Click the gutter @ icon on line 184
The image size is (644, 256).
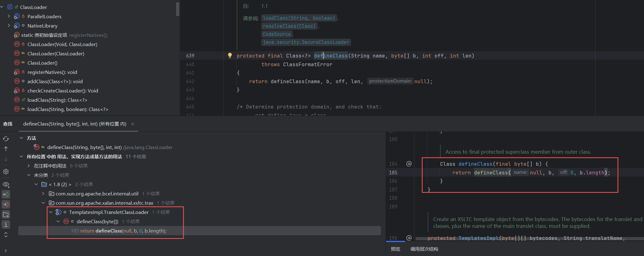click(x=409, y=164)
